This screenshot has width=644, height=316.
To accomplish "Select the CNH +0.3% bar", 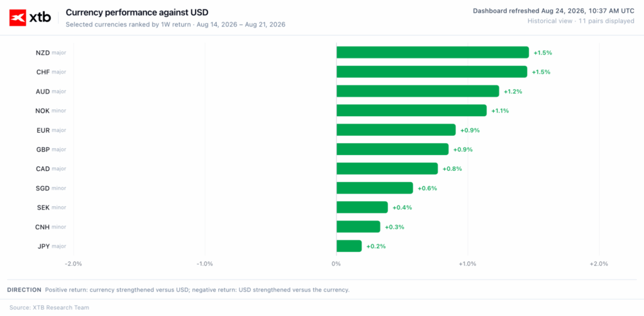I will [x=358, y=227].
